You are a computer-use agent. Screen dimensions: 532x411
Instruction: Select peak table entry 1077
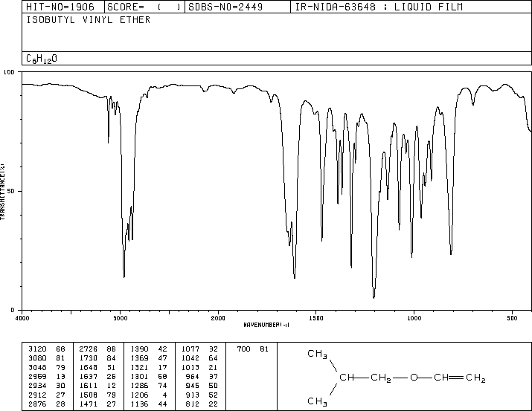pyautogui.click(x=190, y=349)
